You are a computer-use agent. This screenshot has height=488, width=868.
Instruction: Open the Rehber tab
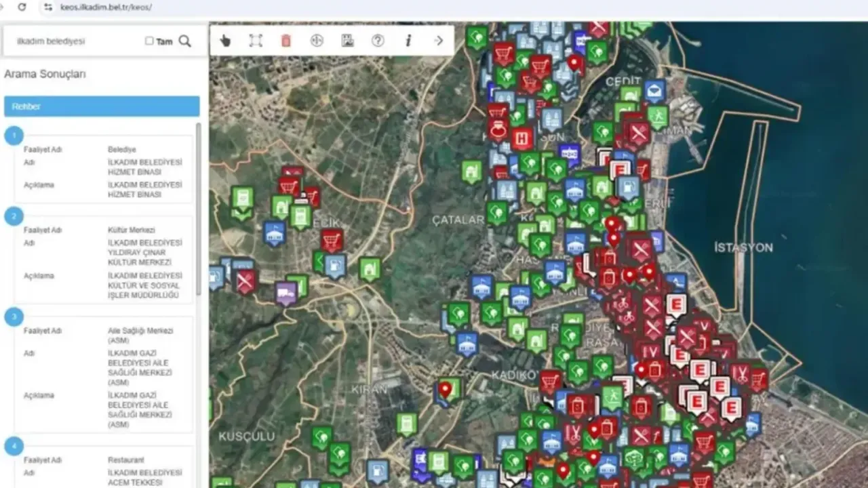click(102, 106)
